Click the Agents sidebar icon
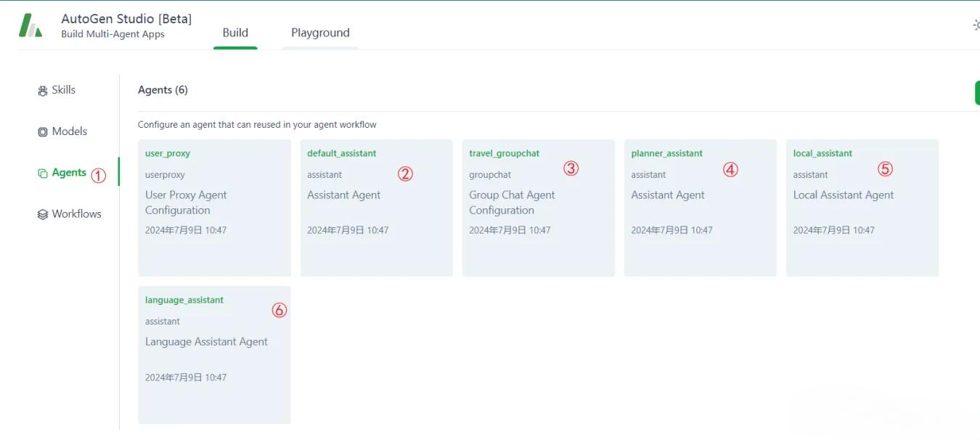Image resolution: width=980 pixels, height=440 pixels. coord(43,174)
